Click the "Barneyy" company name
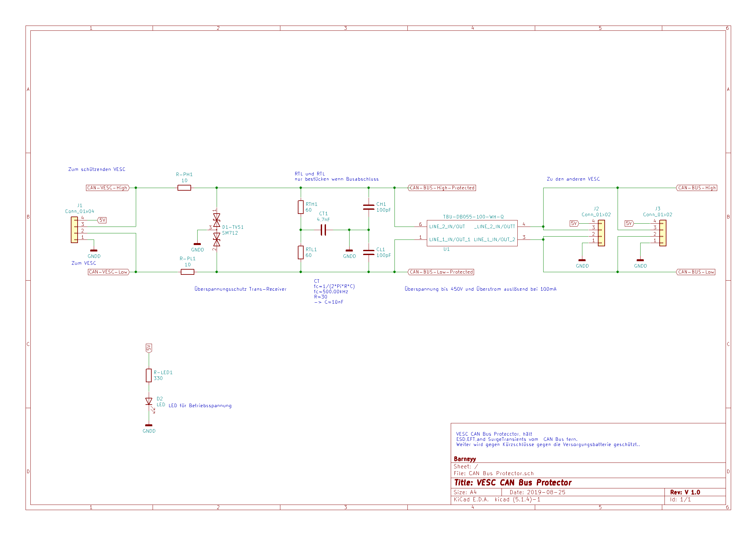This screenshot has height=535, width=756. click(x=465, y=459)
